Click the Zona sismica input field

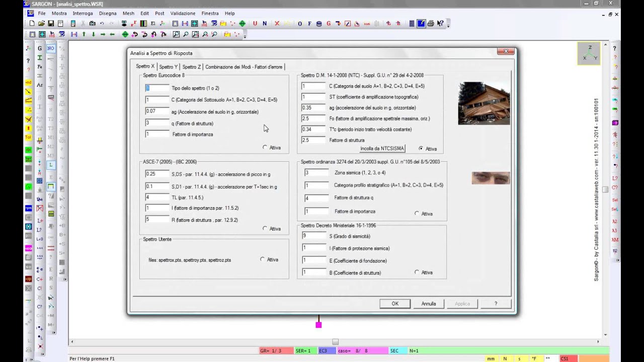point(316,172)
